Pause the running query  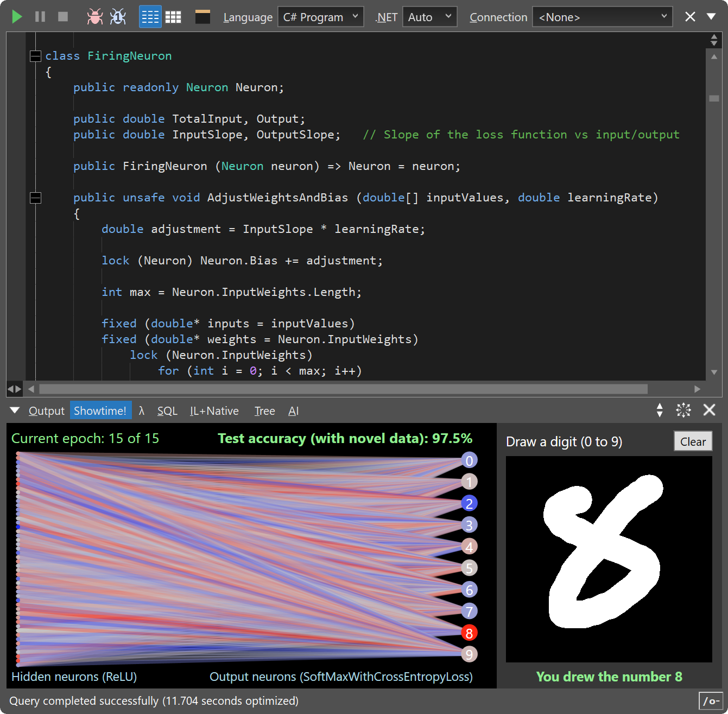coord(40,17)
